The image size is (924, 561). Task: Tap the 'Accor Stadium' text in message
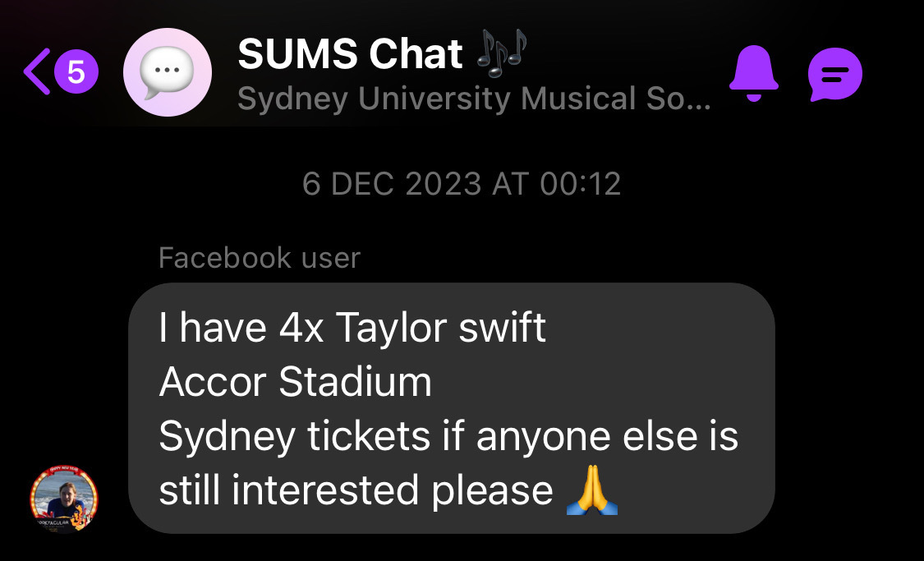point(295,382)
